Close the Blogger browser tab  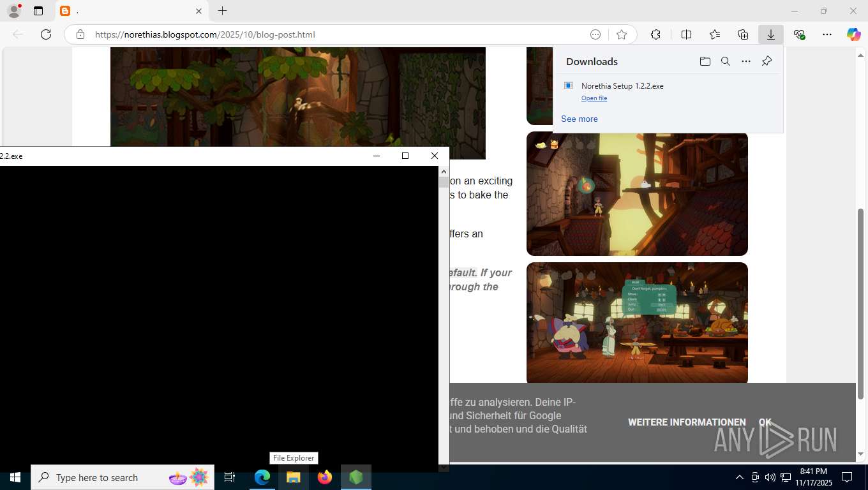(x=198, y=11)
